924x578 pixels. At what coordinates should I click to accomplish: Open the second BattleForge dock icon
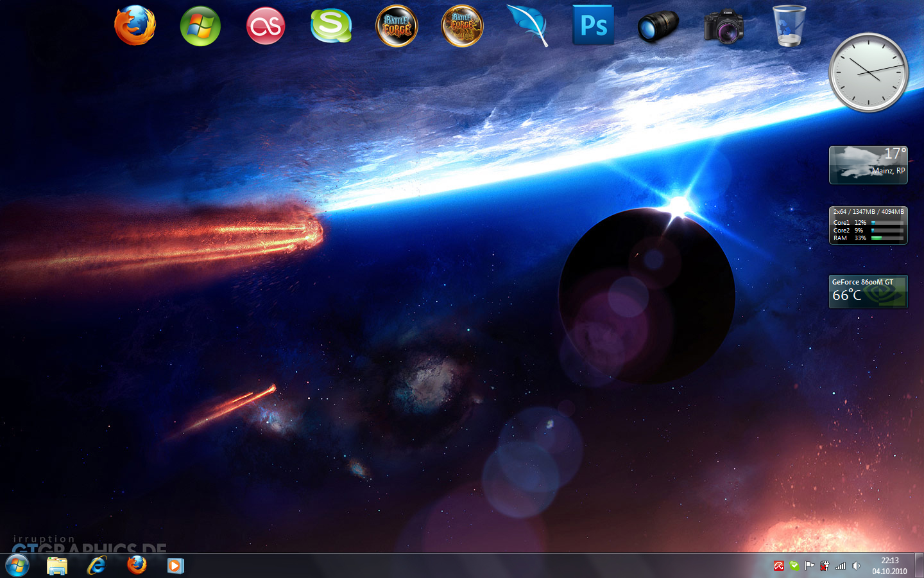pos(462,26)
